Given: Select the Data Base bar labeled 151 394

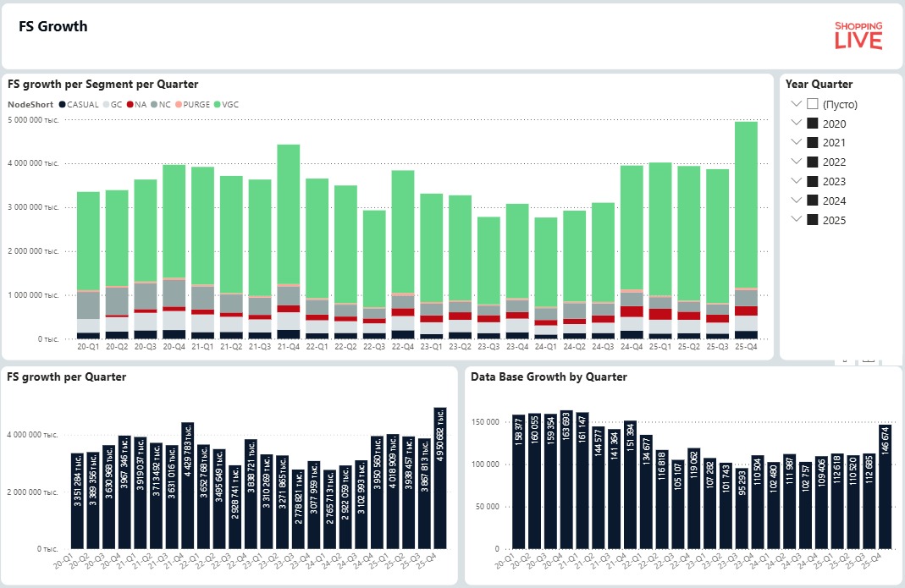Looking at the screenshot, I should (x=630, y=485).
